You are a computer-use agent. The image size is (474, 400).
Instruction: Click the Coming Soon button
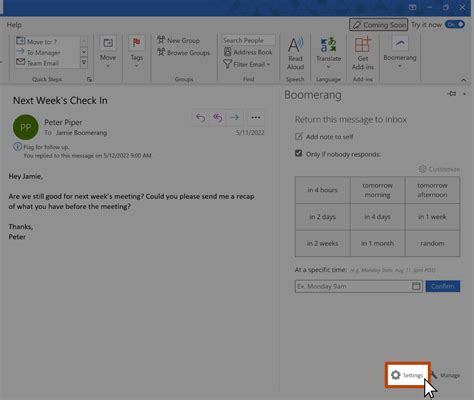click(378, 25)
